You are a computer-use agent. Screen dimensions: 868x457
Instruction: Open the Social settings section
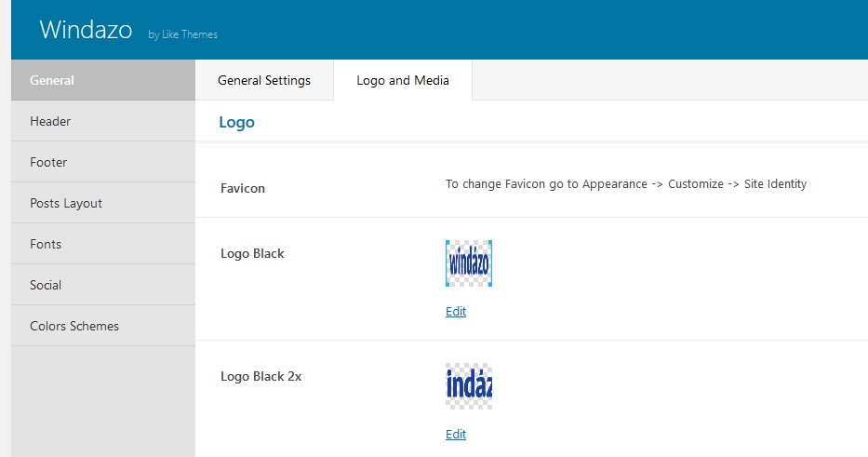click(x=103, y=286)
